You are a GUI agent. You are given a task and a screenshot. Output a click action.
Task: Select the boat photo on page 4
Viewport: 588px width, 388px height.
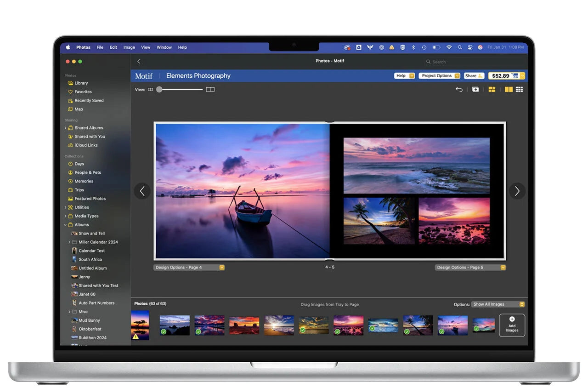(x=242, y=191)
